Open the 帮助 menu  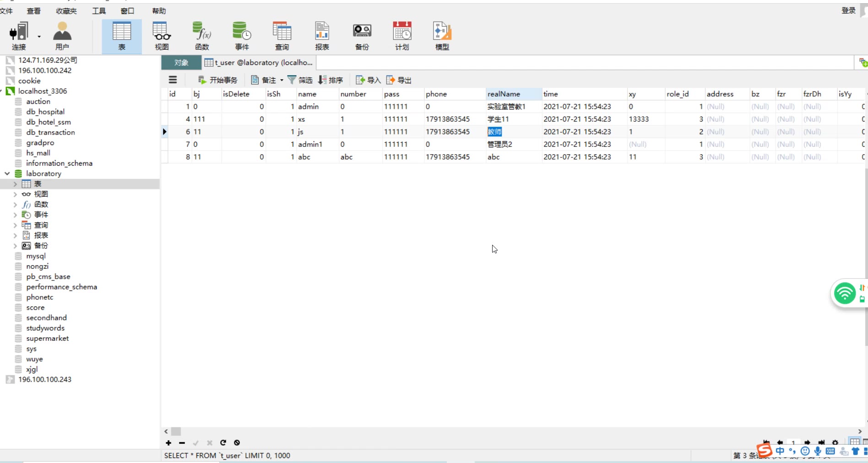pos(159,11)
